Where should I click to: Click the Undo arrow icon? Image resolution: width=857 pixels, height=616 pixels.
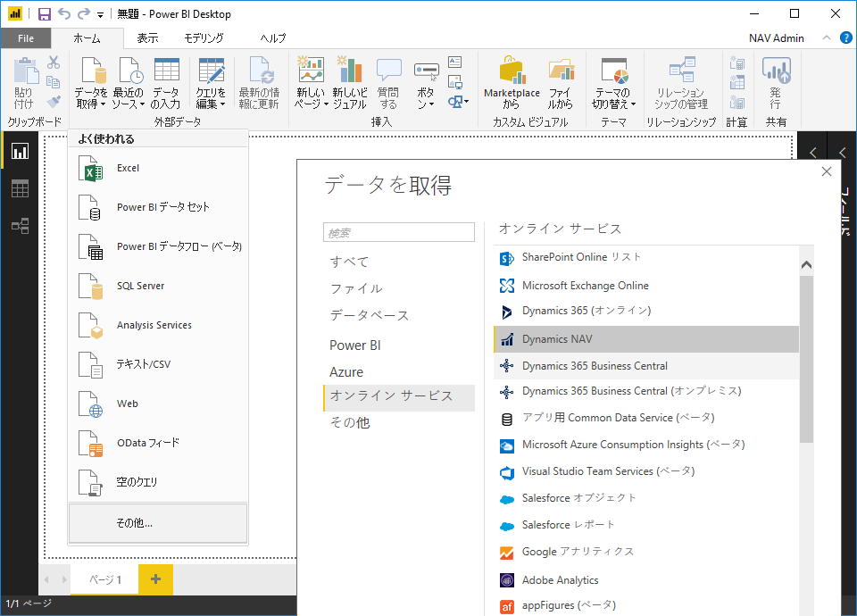(x=64, y=13)
